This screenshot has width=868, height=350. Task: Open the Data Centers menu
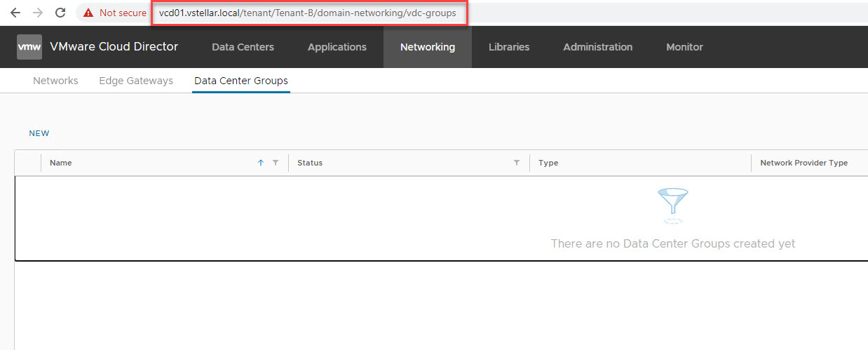click(243, 47)
